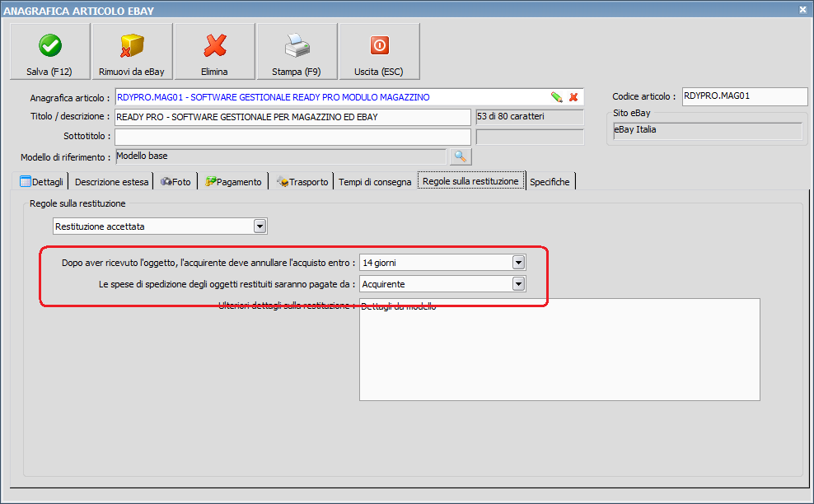Switch to Tempi di consegna tab

point(375,182)
